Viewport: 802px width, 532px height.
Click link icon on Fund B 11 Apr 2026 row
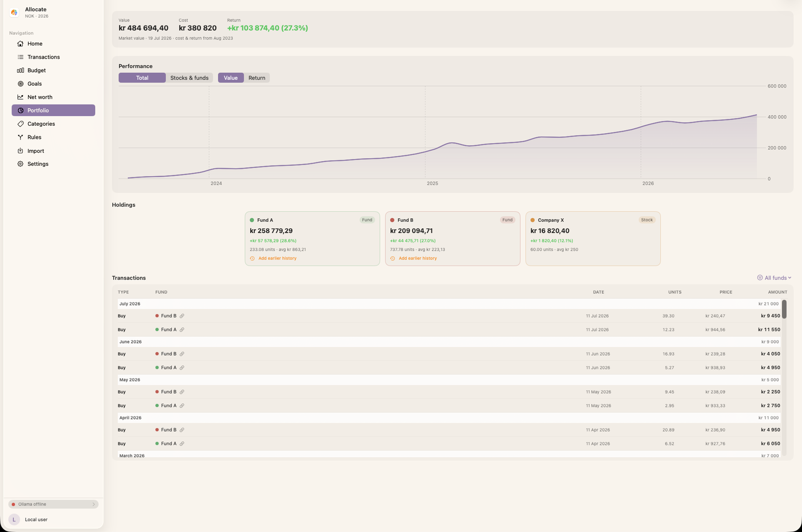(x=182, y=430)
